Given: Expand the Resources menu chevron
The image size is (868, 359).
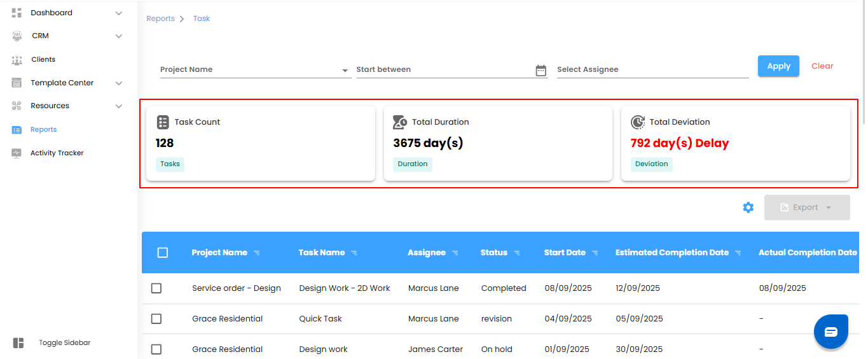Looking at the screenshot, I should tap(119, 106).
